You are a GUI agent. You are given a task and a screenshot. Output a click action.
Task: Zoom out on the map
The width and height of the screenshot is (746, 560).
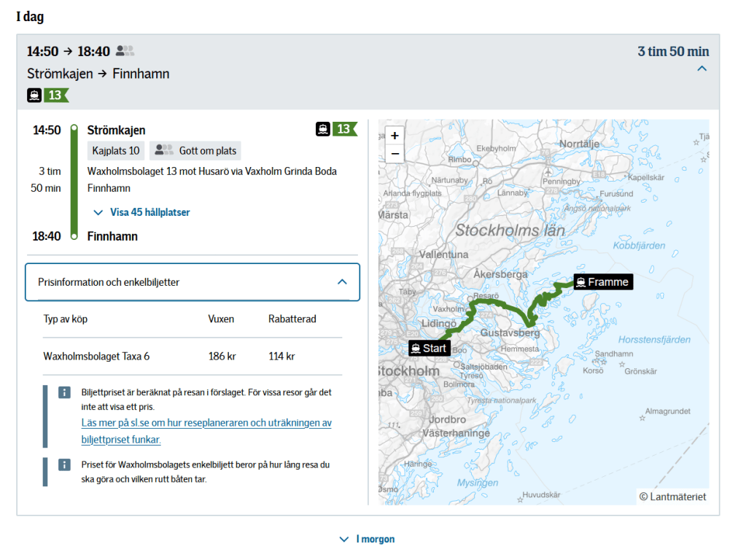pos(395,153)
